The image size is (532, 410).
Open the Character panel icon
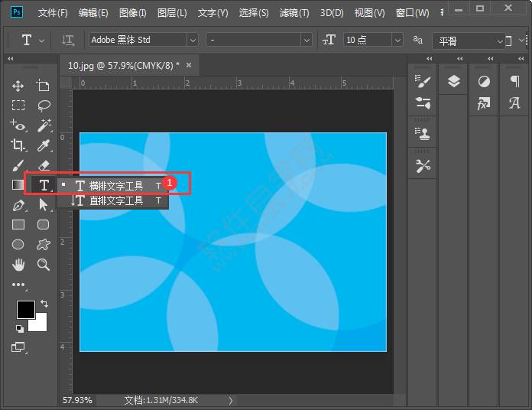point(514,102)
